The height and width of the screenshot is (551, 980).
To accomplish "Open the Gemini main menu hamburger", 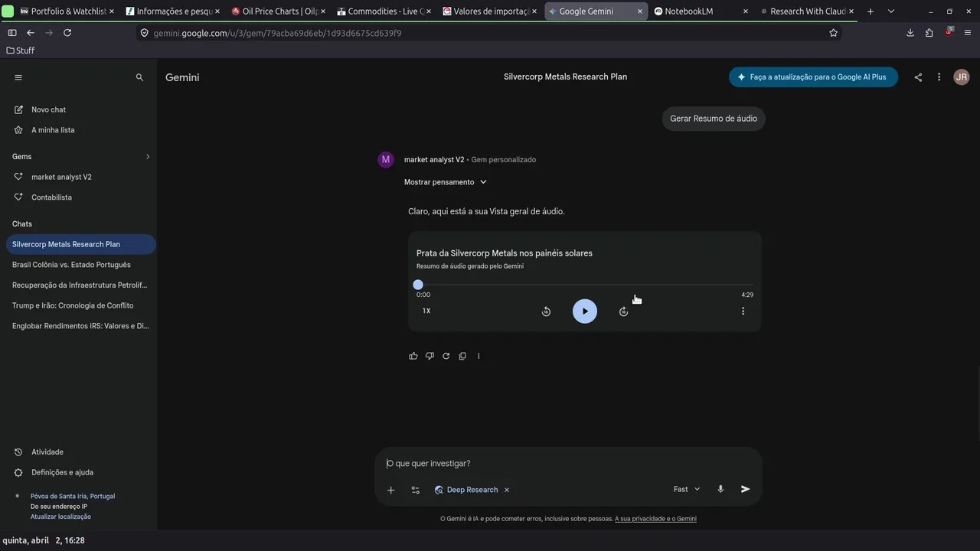I will click(x=18, y=77).
